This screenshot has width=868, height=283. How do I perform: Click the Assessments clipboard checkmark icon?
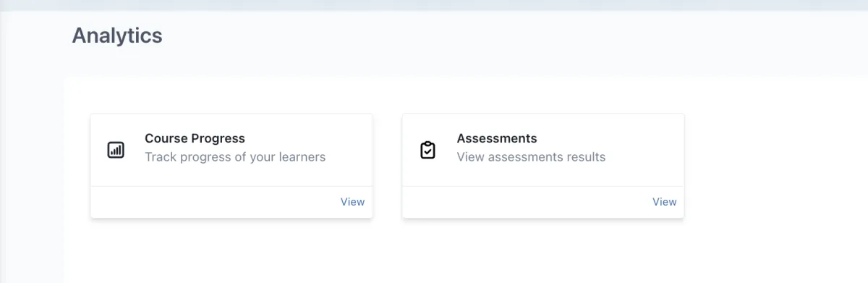(428, 150)
